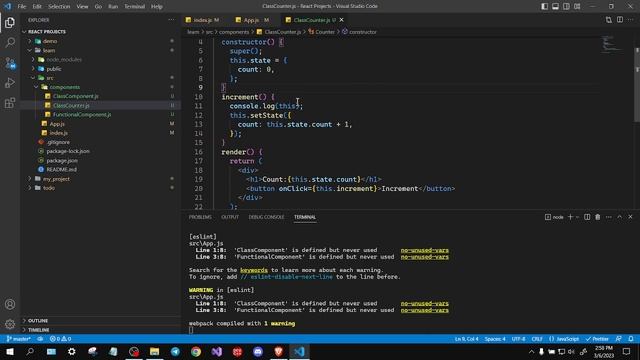640x360 pixels.
Task: Click the CRLF end of line selector
Action: click(537, 339)
